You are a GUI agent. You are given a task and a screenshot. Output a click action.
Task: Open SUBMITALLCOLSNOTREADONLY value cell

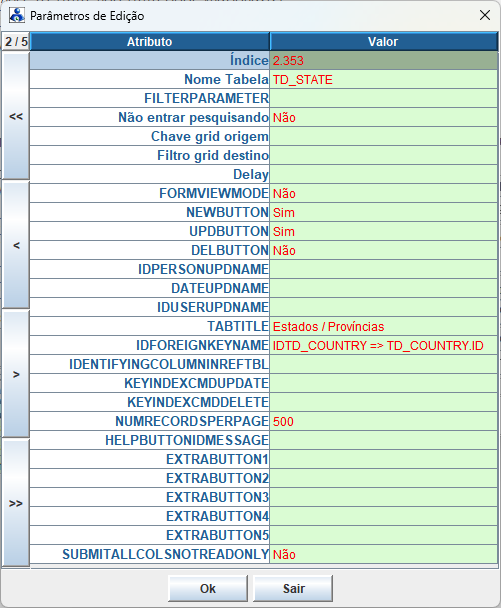tap(384, 554)
